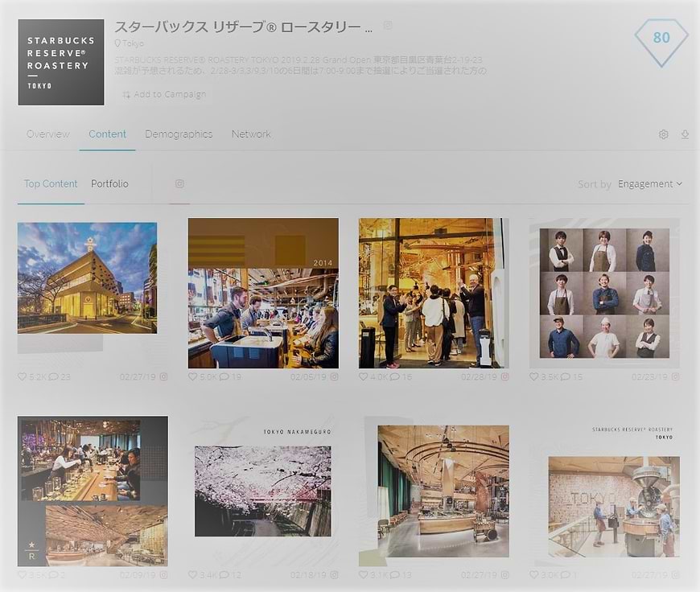Click the Tokyo location label
700x592 pixels.
[129, 43]
